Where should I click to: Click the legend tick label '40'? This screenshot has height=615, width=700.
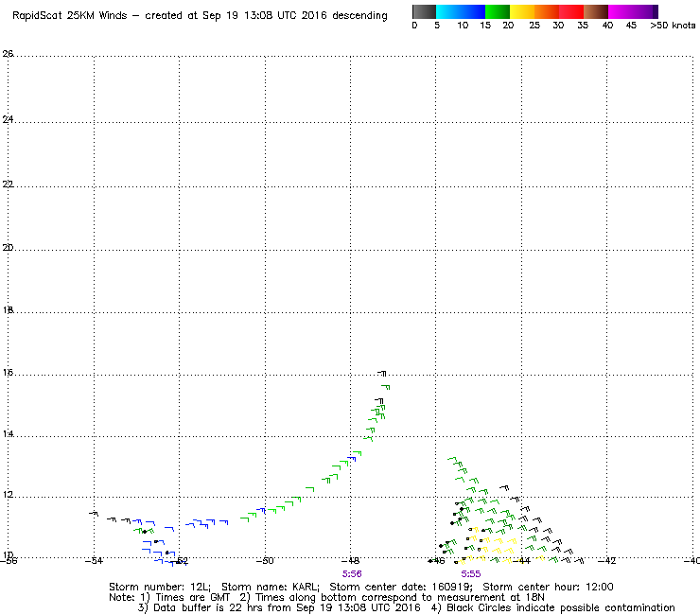(607, 26)
